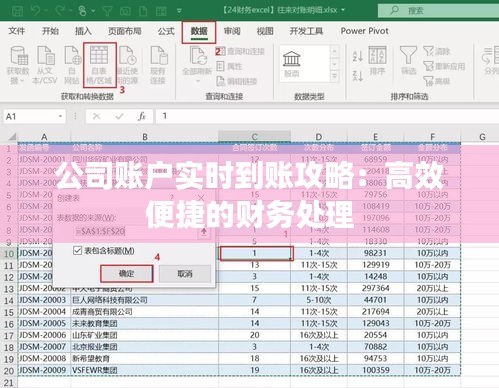Open 最近使用的源 (Recent Sources)
Viewport: 499px width, 388px height.
[128, 65]
